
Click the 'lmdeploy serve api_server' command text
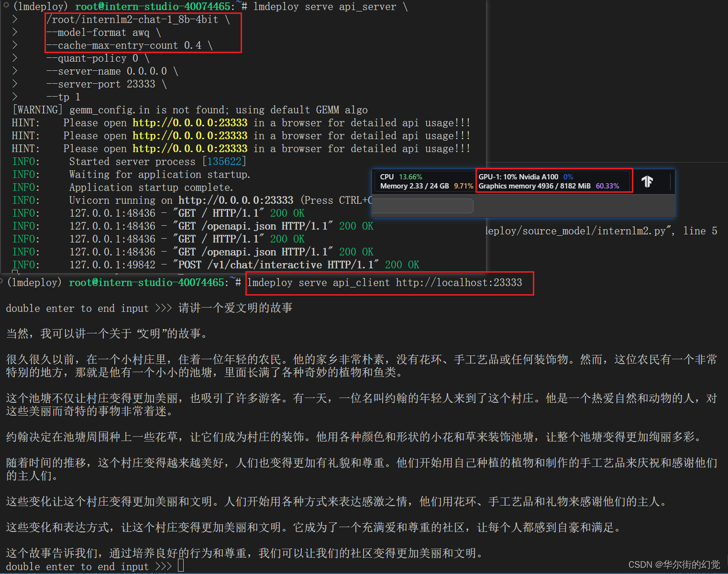tap(325, 7)
